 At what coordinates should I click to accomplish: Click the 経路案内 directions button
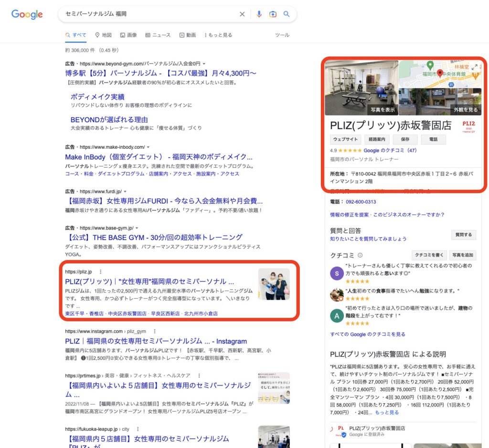[376, 139]
